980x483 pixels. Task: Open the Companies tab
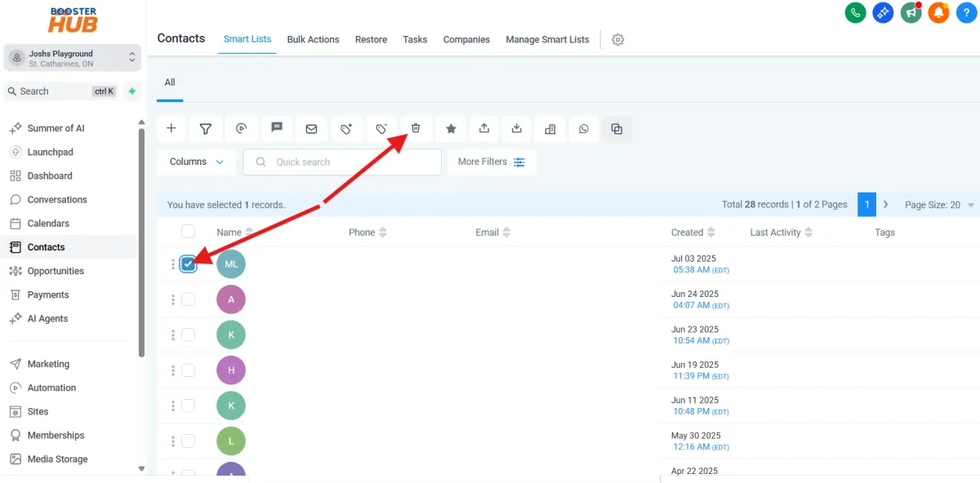[x=466, y=39]
